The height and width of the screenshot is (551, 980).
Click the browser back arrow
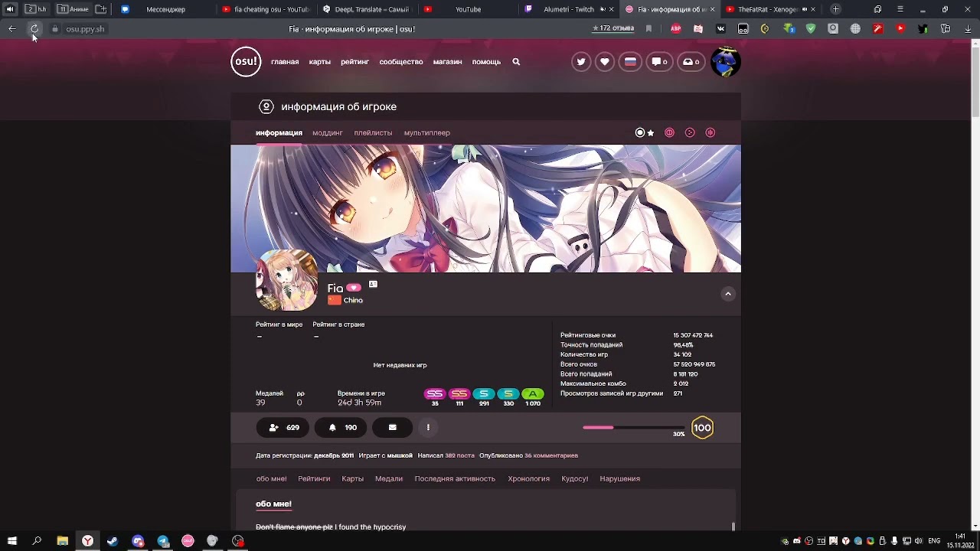[12, 29]
